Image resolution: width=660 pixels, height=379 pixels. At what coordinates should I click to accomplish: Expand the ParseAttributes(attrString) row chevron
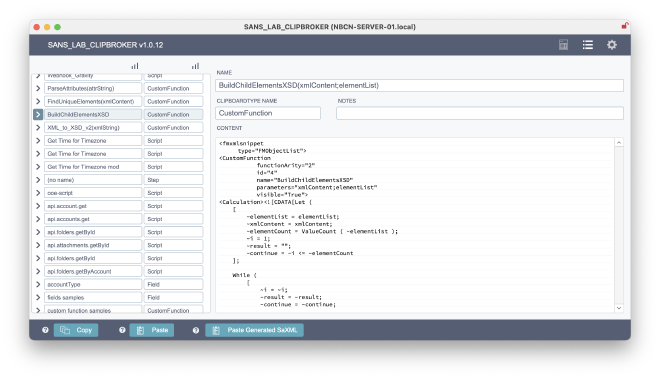click(x=38, y=88)
